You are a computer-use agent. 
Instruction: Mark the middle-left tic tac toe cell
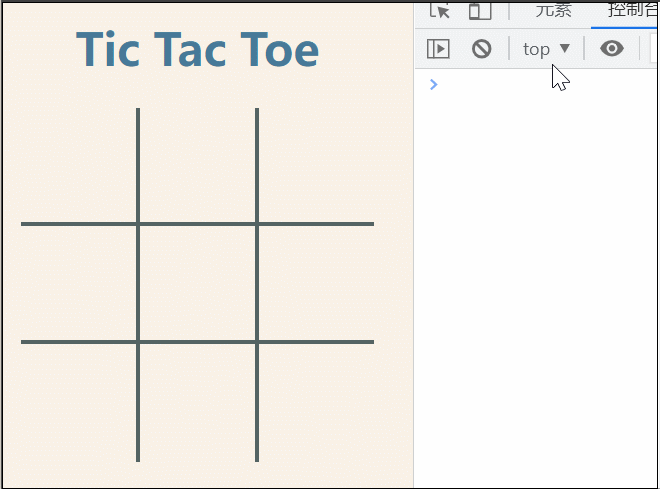(79, 283)
